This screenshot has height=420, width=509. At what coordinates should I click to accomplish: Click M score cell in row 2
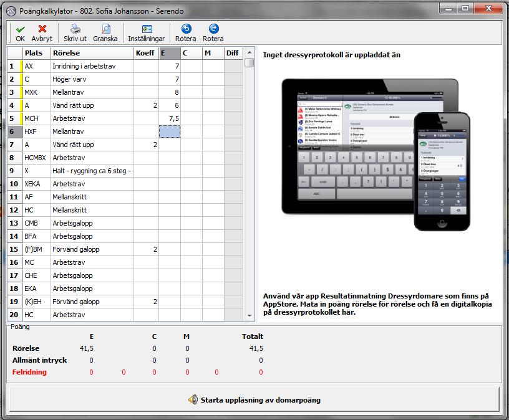[213, 79]
